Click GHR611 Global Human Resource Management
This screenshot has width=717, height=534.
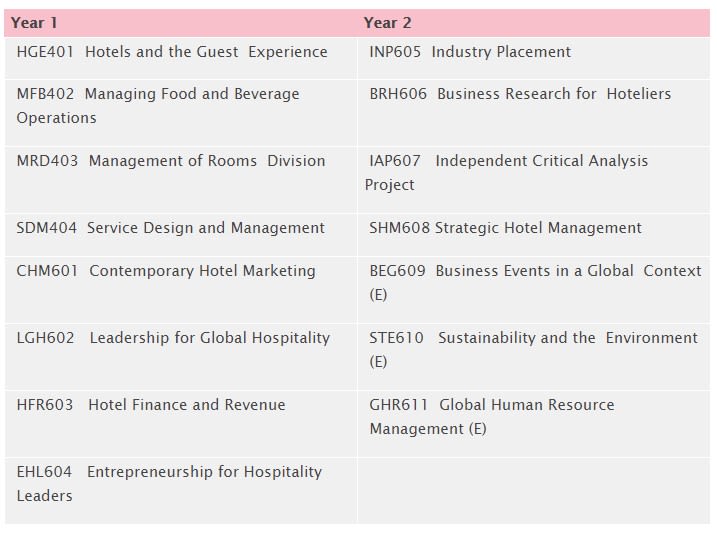pos(492,417)
